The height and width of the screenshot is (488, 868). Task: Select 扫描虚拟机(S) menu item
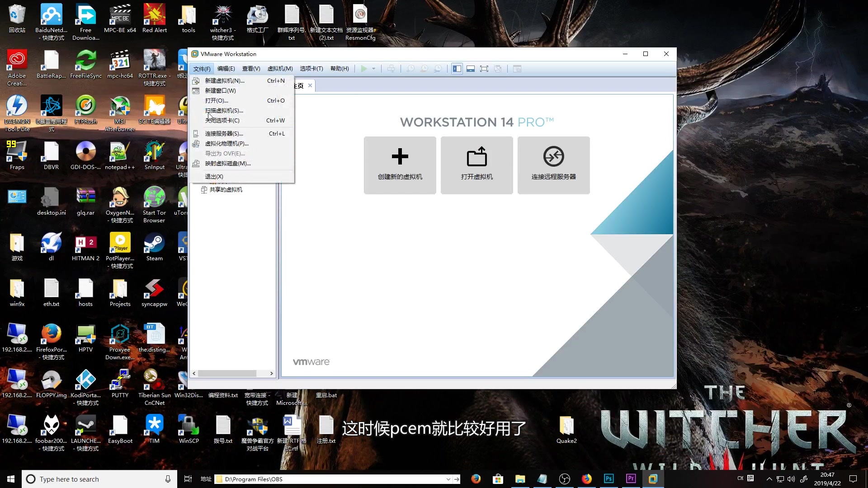tap(224, 110)
